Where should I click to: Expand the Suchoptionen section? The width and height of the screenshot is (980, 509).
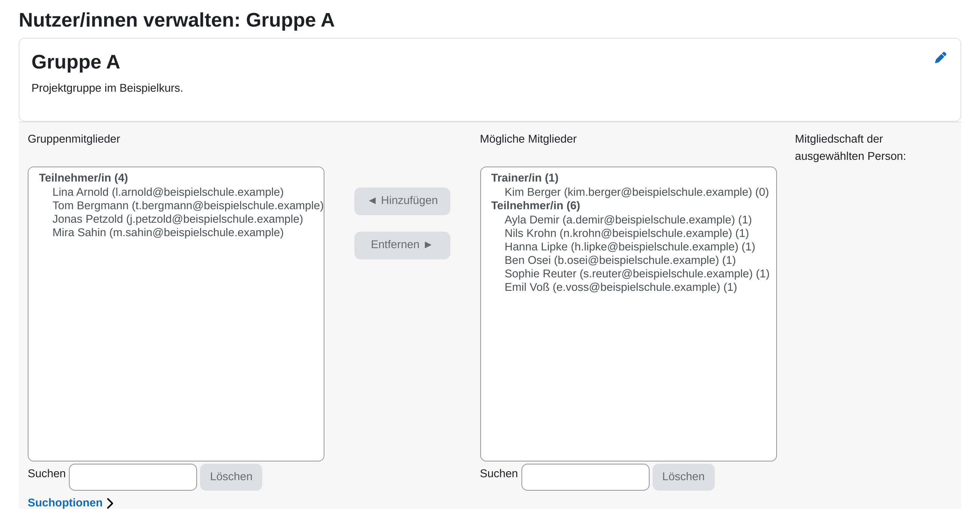[x=65, y=502]
